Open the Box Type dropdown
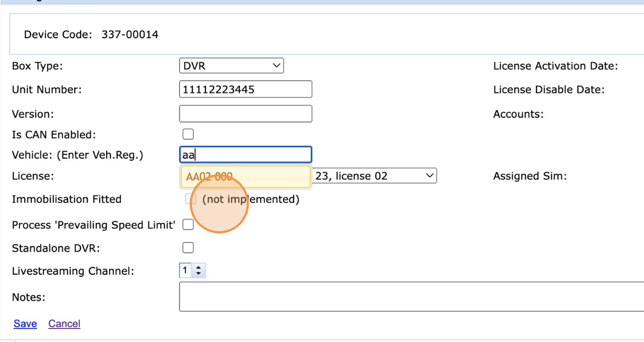 (231, 66)
